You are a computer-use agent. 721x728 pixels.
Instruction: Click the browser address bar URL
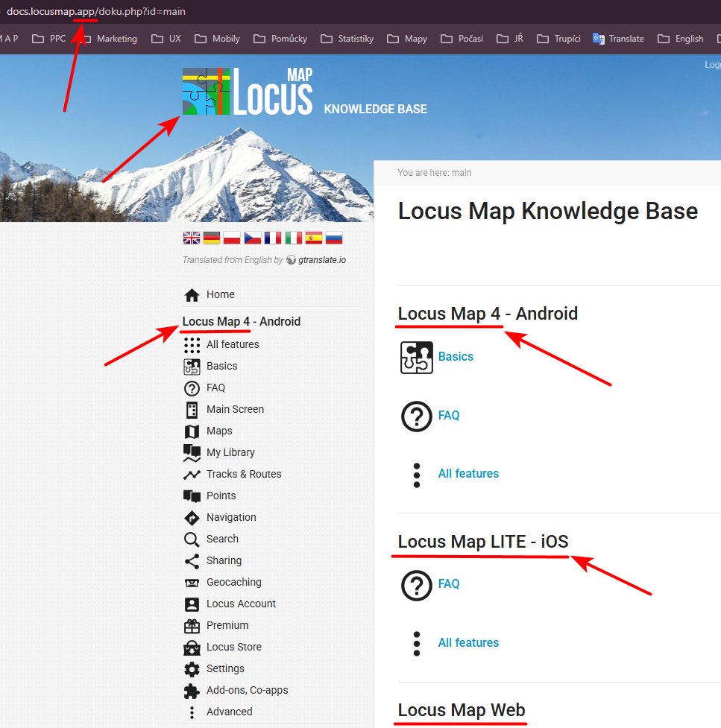pyautogui.click(x=96, y=11)
